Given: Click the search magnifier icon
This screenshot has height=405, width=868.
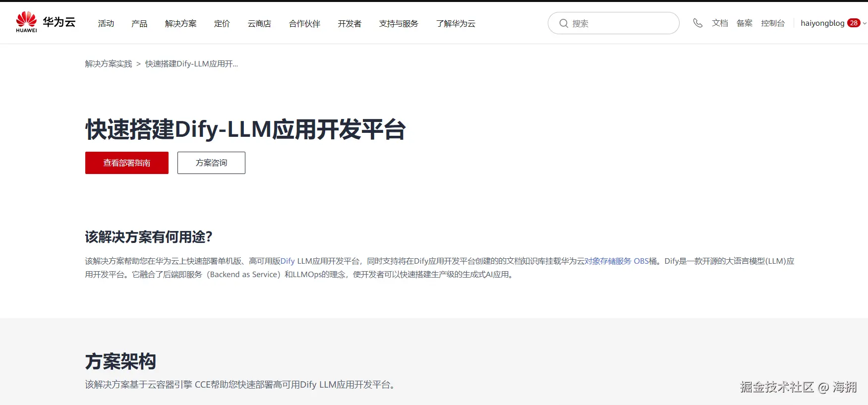Looking at the screenshot, I should pos(564,23).
